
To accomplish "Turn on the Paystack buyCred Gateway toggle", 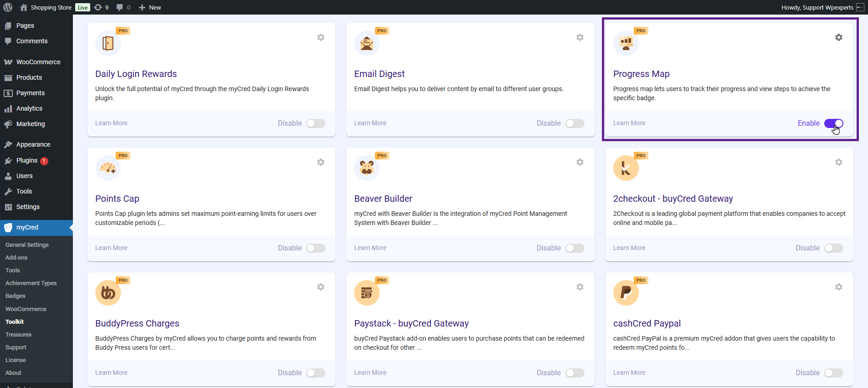I will (575, 373).
